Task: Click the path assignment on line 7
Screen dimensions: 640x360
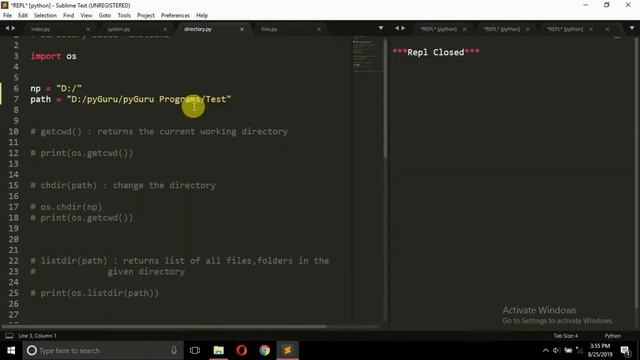Action: [x=131, y=99]
